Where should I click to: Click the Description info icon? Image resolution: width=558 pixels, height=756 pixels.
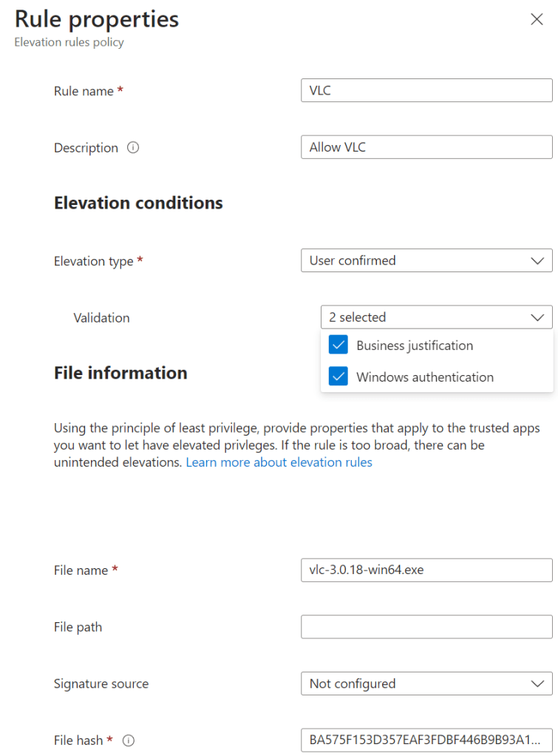pyautogui.click(x=133, y=147)
